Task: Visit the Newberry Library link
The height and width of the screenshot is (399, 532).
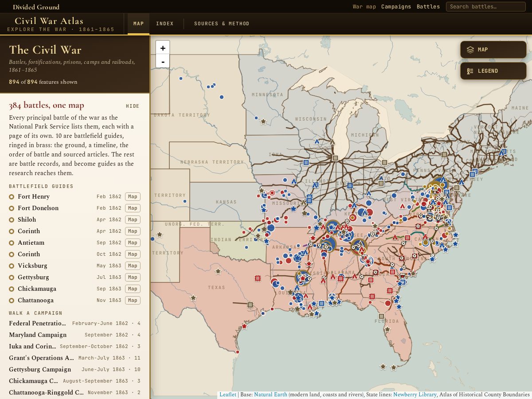Action: (x=415, y=395)
